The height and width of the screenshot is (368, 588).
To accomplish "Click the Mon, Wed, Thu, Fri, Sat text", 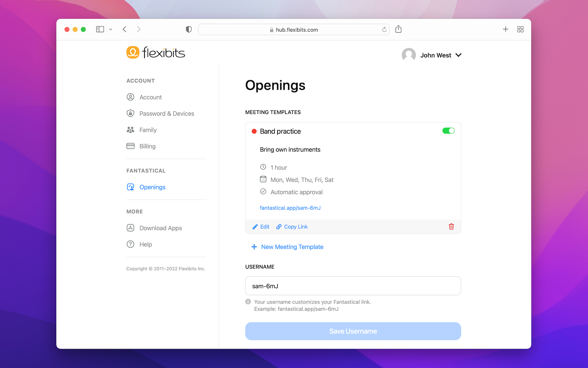I will coord(302,180).
